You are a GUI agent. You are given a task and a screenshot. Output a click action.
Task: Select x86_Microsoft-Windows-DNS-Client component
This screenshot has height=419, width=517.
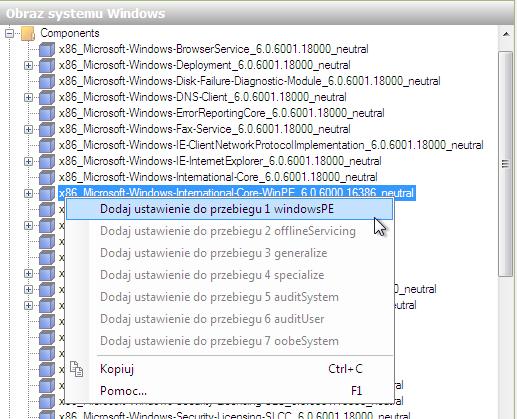(203, 97)
